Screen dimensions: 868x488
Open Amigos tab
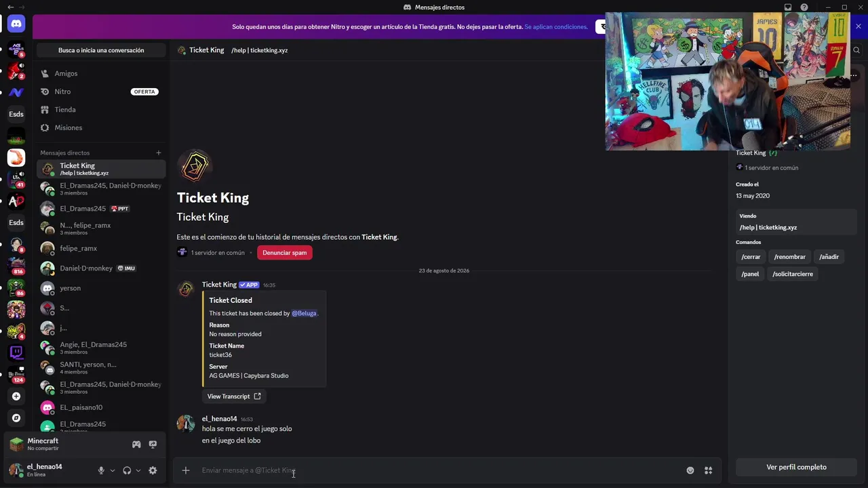(x=101, y=73)
